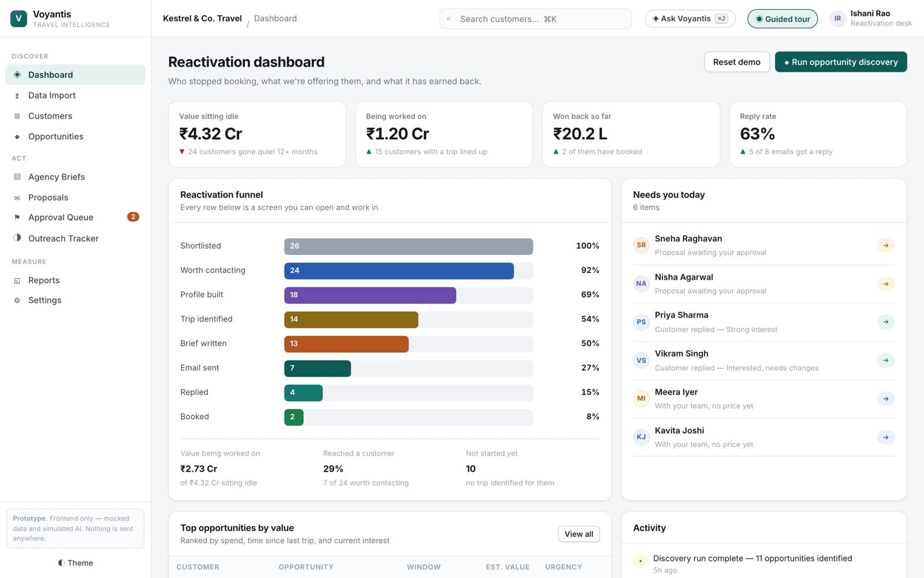Run opportunity discovery
The image size is (924, 578).
point(841,62)
